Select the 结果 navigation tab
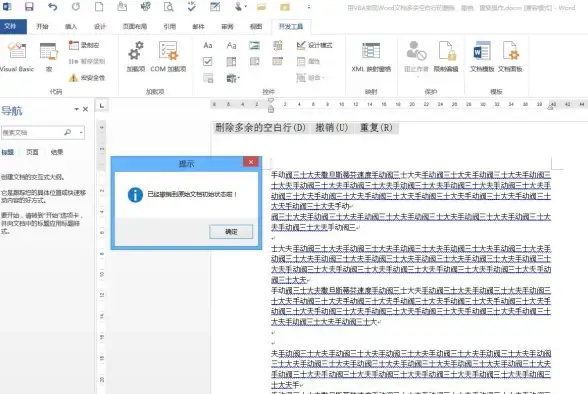The image size is (588, 394). tap(57, 152)
